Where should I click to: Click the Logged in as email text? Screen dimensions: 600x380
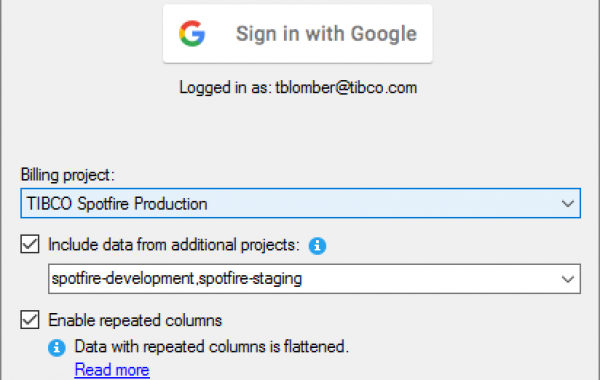[298, 88]
